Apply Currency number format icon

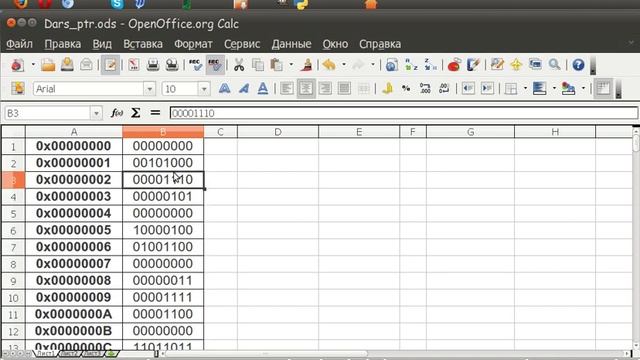click(x=387, y=89)
